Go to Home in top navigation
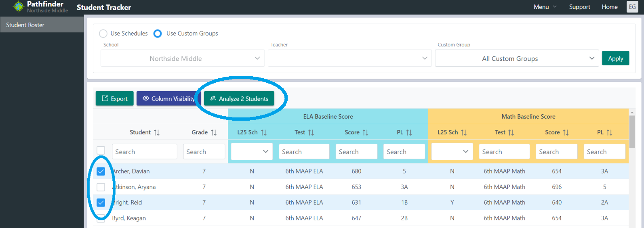Screen dimensions: 644x228 pyautogui.click(x=610, y=7)
